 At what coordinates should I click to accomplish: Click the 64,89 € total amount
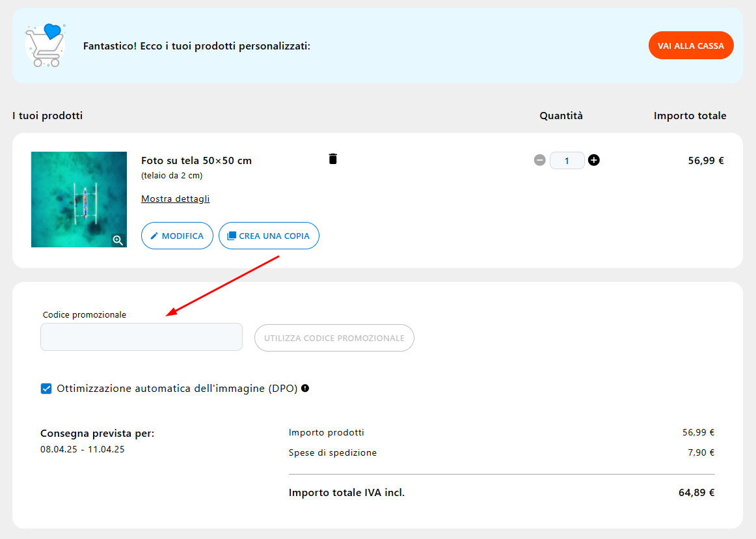(696, 493)
